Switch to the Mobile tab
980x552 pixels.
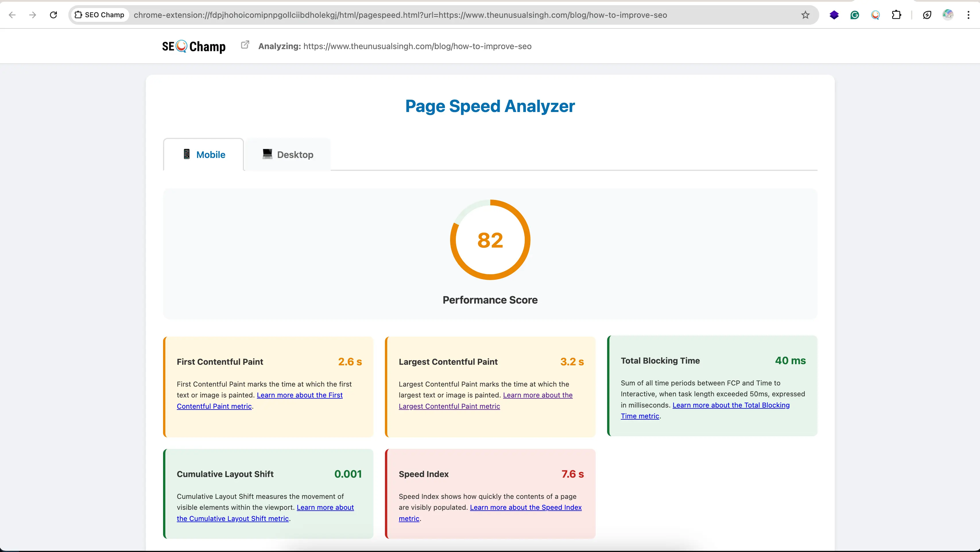(204, 154)
